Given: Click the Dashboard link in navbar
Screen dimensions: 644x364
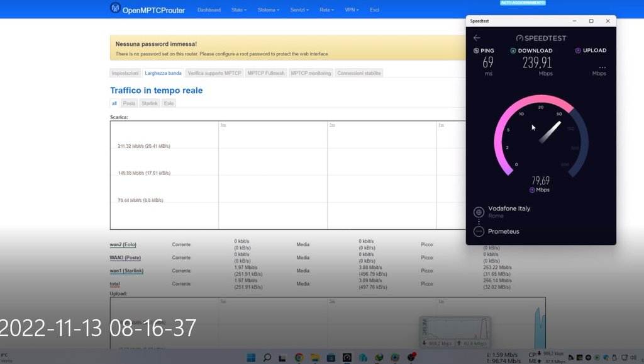Looking at the screenshot, I should (209, 10).
